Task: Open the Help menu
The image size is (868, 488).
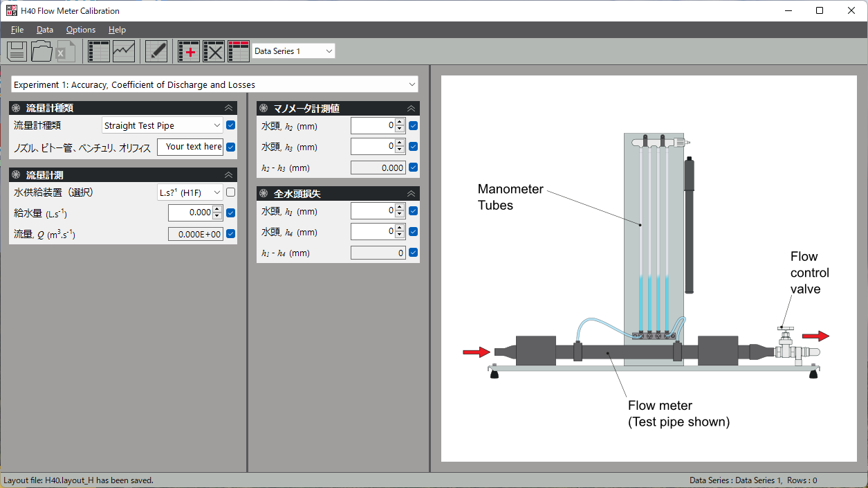Action: coord(117,30)
